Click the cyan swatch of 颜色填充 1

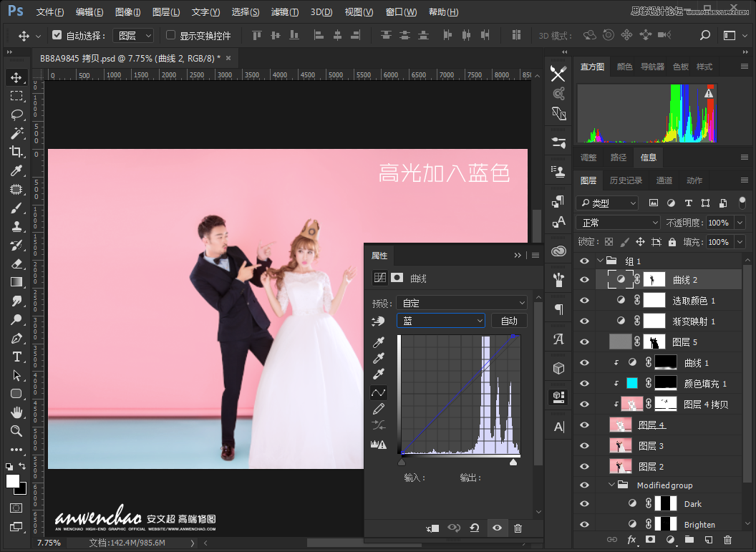tap(633, 382)
